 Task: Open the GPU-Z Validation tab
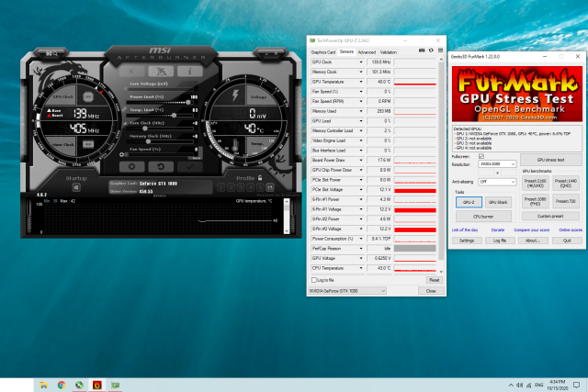click(388, 52)
